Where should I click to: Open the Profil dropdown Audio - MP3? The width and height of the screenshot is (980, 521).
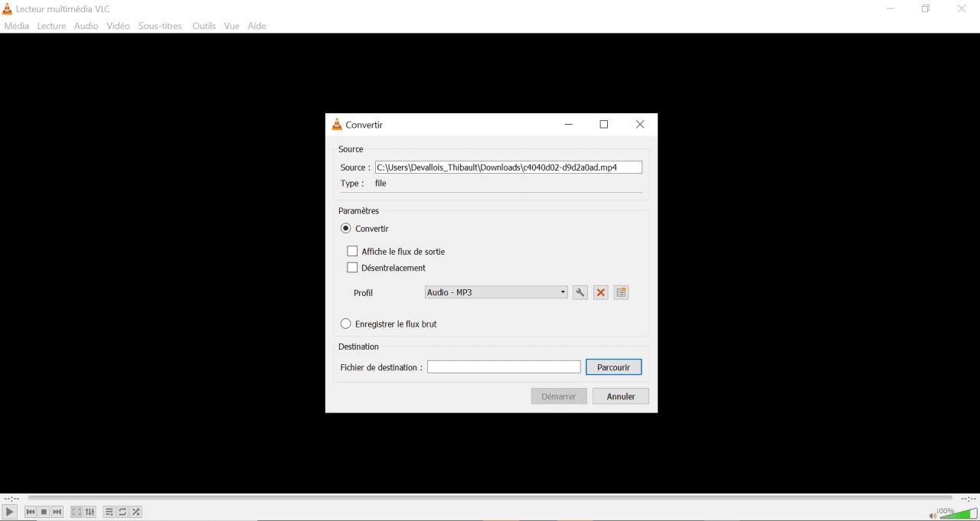[x=496, y=292]
